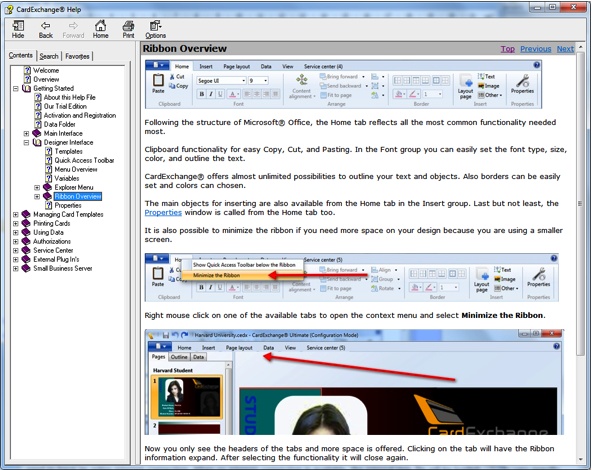
Task: Go to the Next topic link
Action: click(565, 49)
